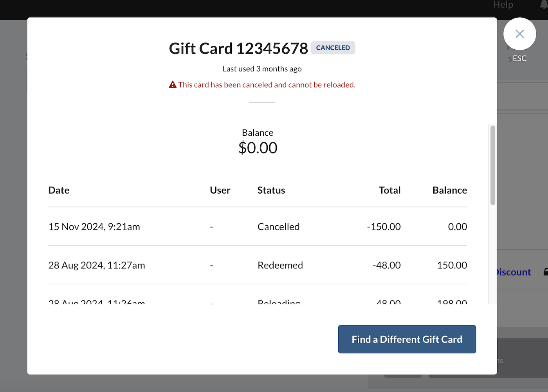
Task: Click the Discount link behind the dialog
Action: [514, 272]
